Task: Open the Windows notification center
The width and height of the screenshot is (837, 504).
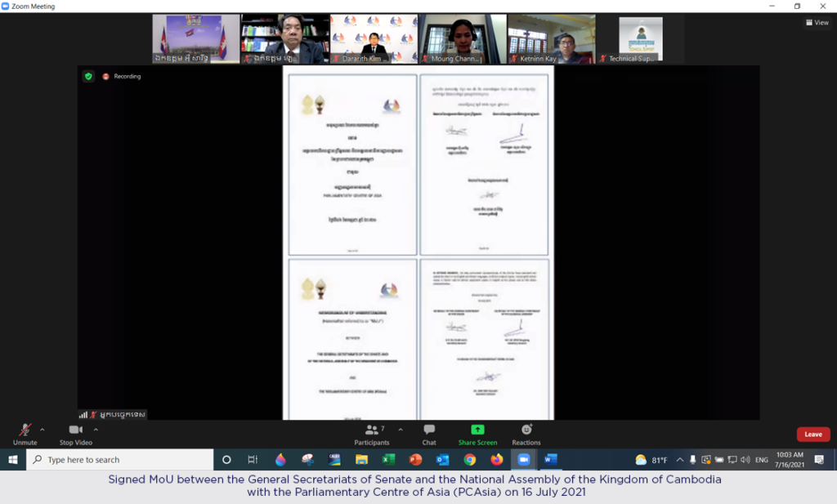Action: [819, 460]
